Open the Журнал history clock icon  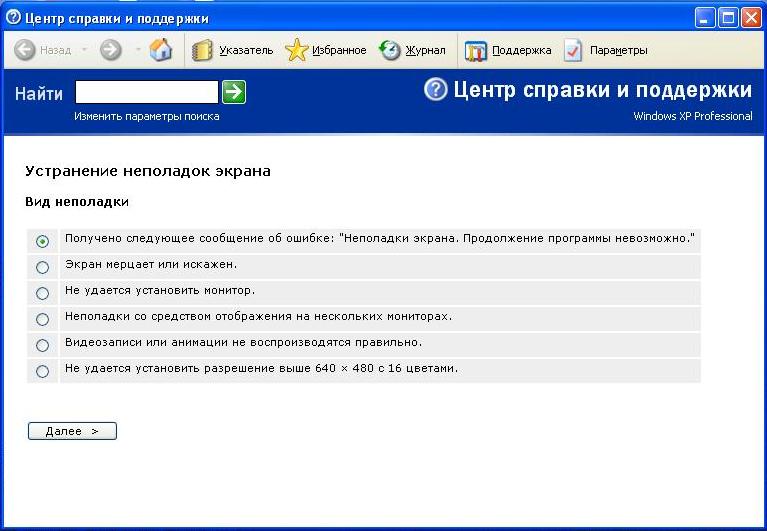(x=390, y=50)
